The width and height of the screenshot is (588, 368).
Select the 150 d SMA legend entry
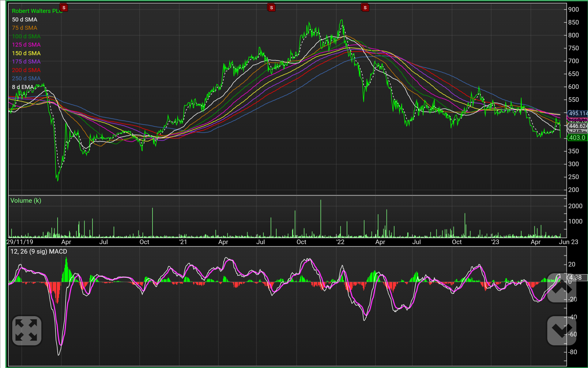[26, 53]
